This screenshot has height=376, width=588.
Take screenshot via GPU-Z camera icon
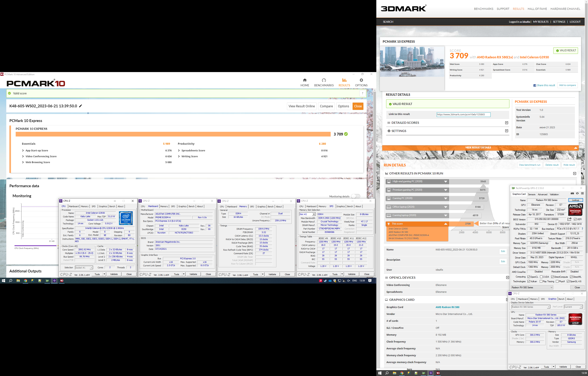[572, 193]
